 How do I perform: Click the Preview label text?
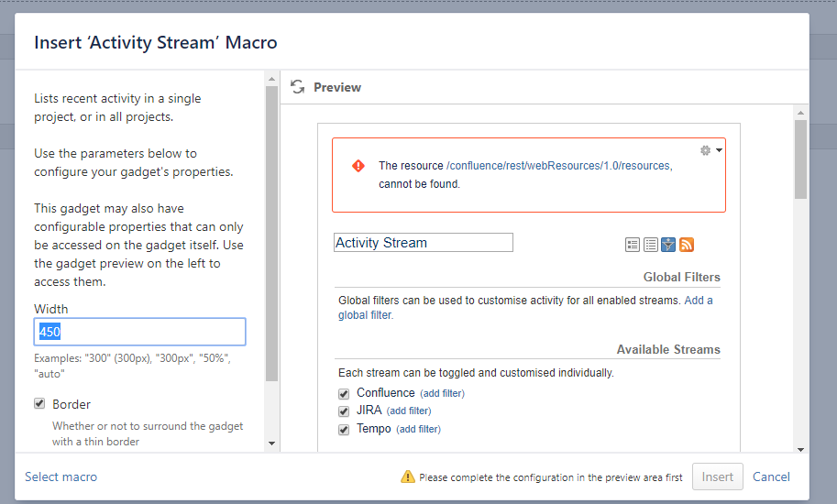coord(337,87)
